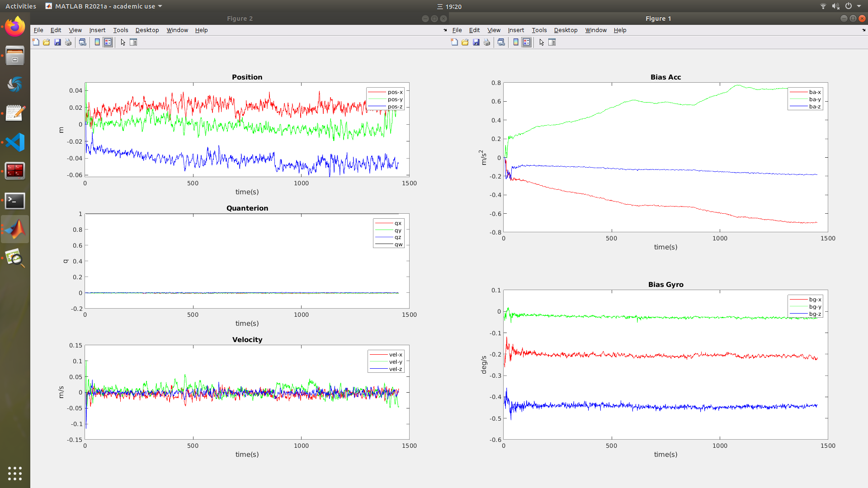Launch Firefox from the Ubuntu dock
868x488 pixels.
coord(14,26)
